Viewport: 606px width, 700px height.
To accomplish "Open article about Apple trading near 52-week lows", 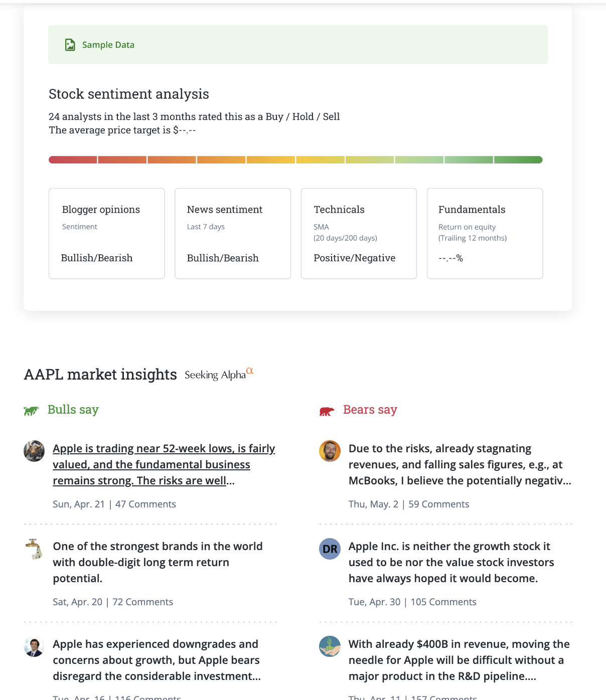I will [x=164, y=464].
